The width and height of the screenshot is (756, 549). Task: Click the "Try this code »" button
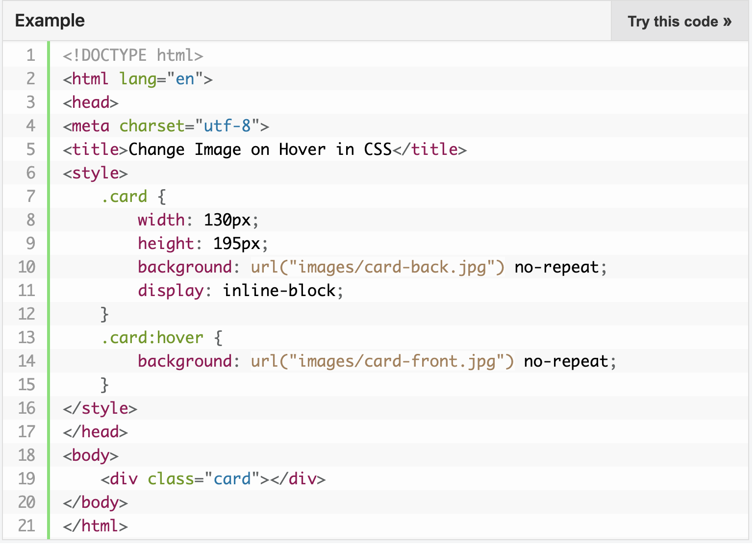point(679,22)
